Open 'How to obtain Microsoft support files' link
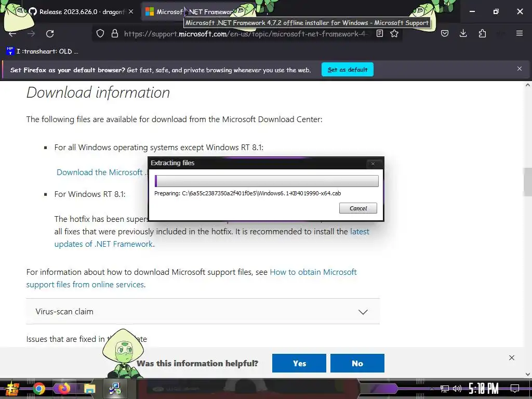The image size is (532, 399). point(191,278)
